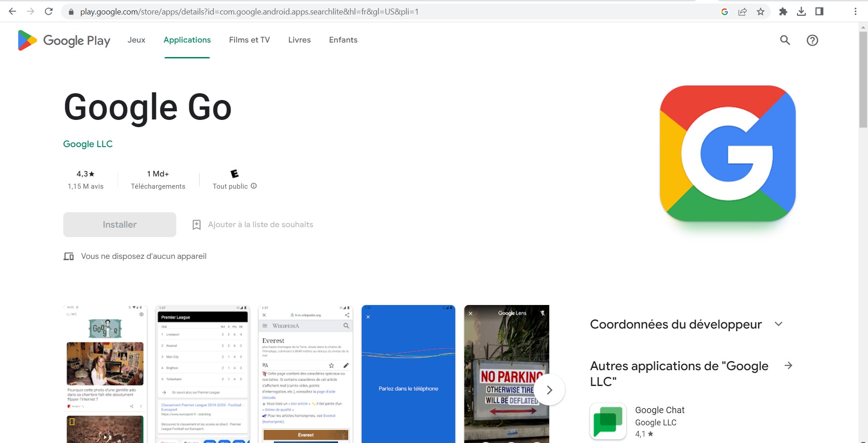Screen dimensions: 868x443
Task: Click the Tout public info icon
Action: click(254, 186)
